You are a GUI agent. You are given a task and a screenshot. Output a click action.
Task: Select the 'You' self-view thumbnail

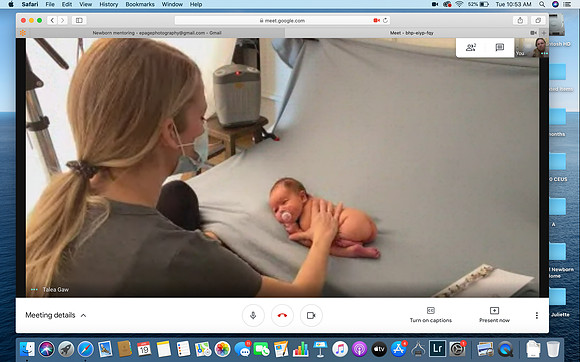[x=532, y=47]
